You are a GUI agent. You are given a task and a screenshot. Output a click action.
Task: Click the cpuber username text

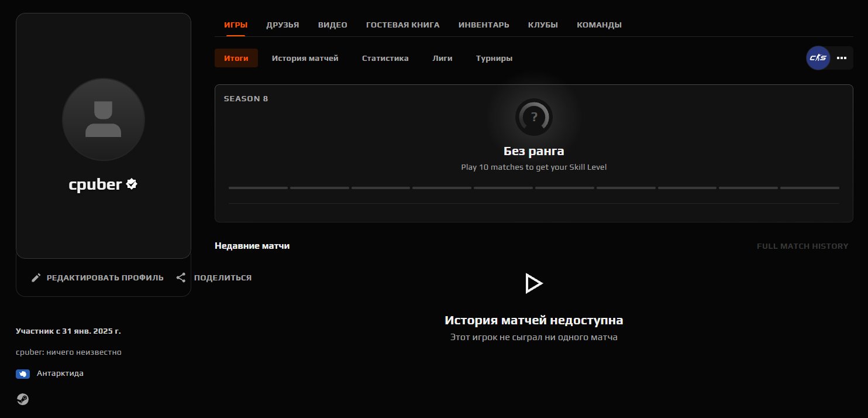pyautogui.click(x=95, y=184)
